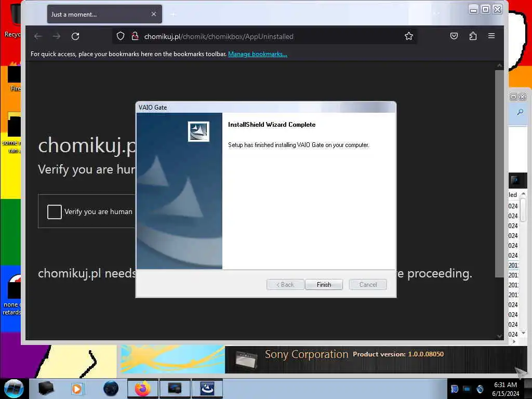Viewport: 532px width, 399px height.
Task: Go back in Firefox history
Action: [38, 36]
